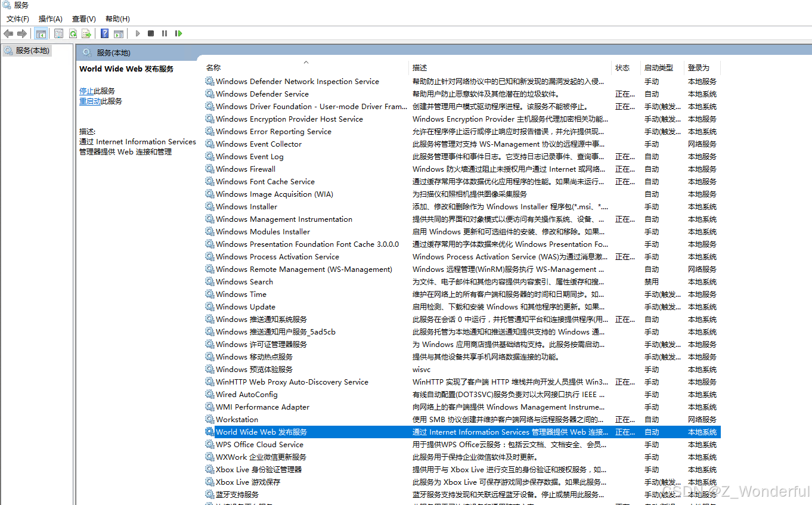This screenshot has height=505, width=812.
Task: Click the restart service toolbar icon
Action: [x=178, y=33]
